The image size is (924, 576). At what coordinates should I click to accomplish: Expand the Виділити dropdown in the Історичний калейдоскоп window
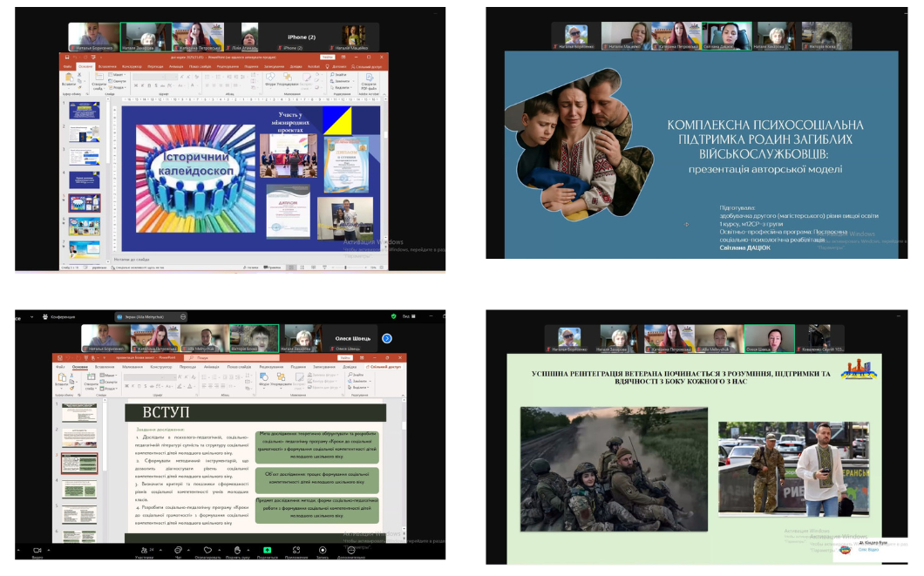pyautogui.click(x=341, y=87)
